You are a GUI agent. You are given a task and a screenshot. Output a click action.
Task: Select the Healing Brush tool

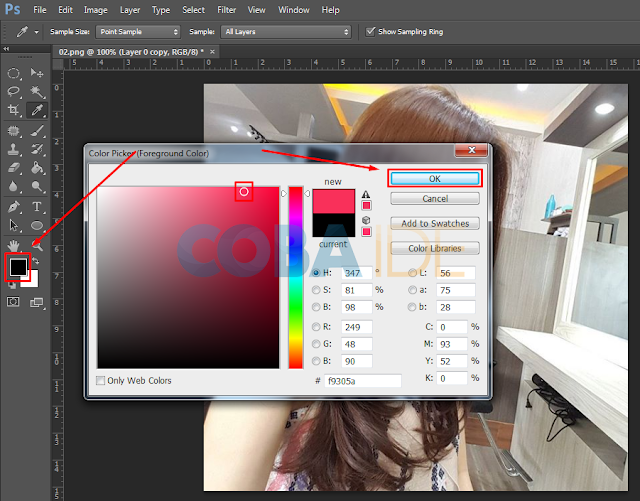click(x=13, y=131)
